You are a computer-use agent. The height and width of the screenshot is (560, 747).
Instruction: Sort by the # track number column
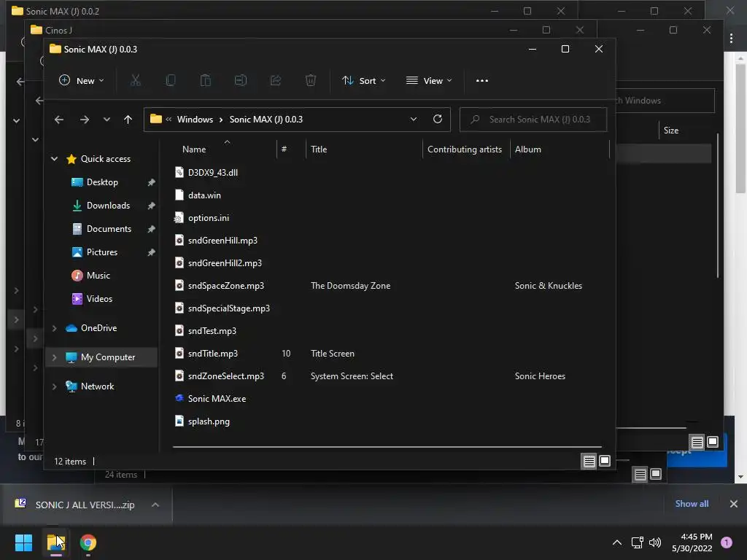tap(284, 149)
